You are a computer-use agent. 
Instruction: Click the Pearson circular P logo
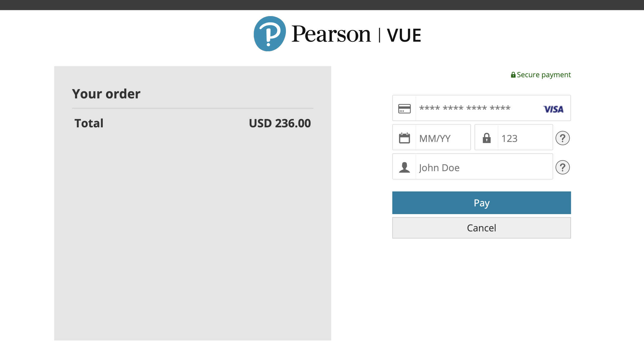click(270, 34)
